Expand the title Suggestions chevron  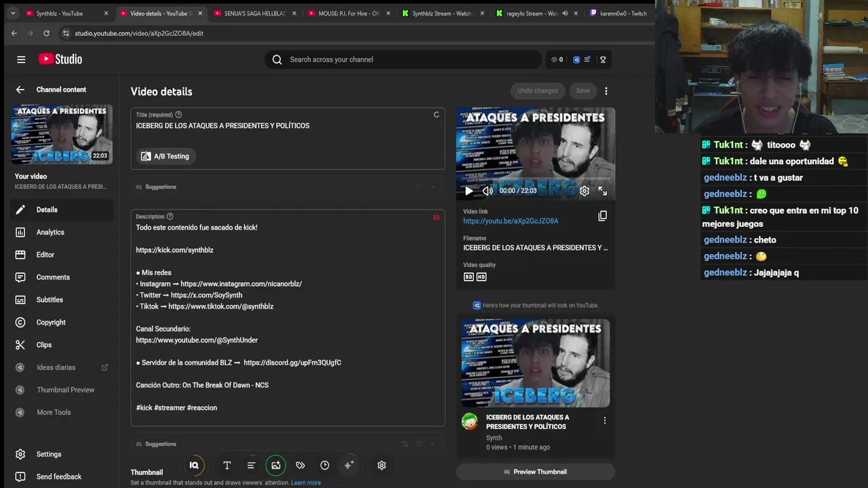[x=433, y=187]
